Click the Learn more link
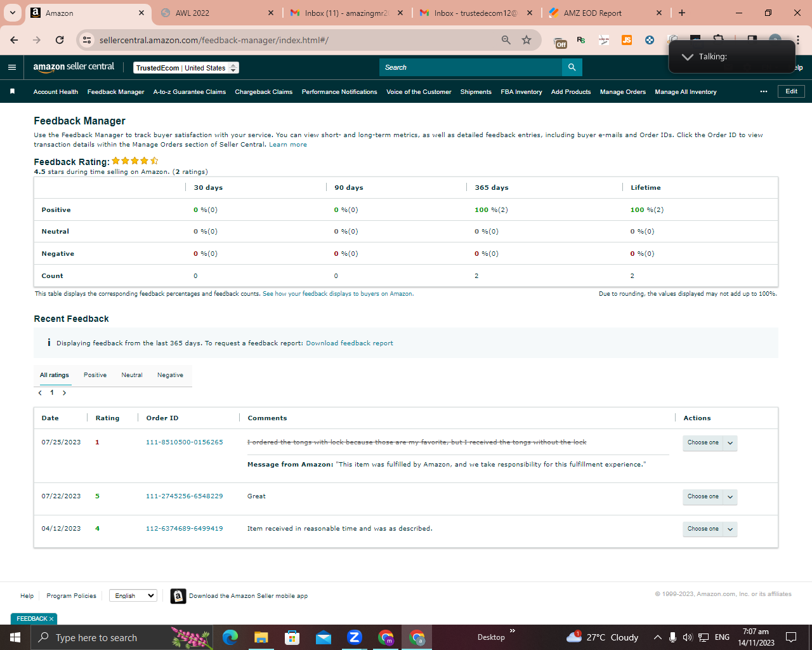 click(x=288, y=145)
